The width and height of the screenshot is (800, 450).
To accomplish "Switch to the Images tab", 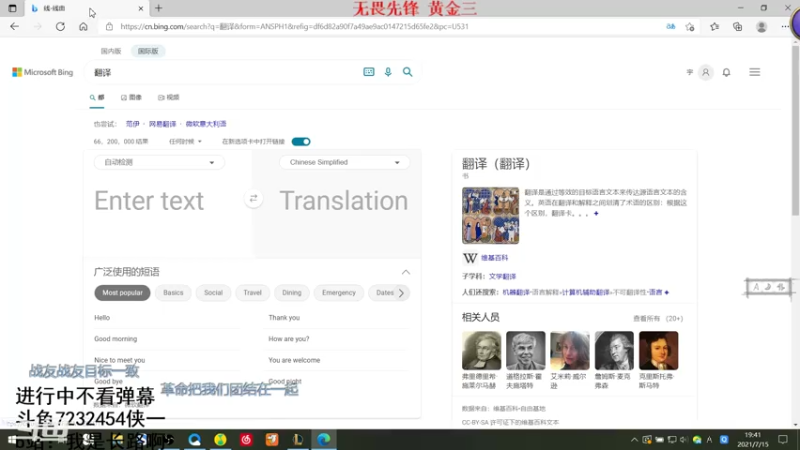I will (x=131, y=97).
